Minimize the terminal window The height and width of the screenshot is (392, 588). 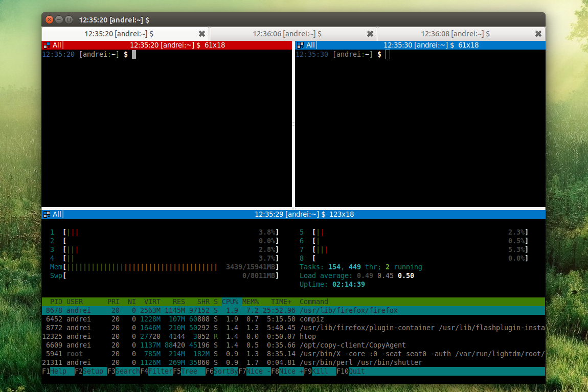(59, 19)
